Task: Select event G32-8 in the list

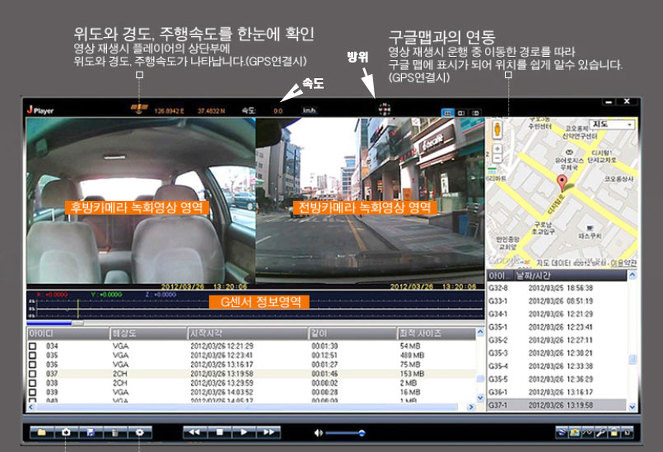Action: tap(556, 288)
